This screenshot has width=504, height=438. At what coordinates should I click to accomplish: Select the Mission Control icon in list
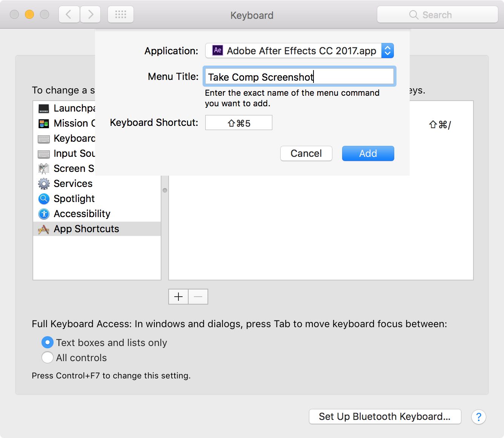[x=44, y=124]
